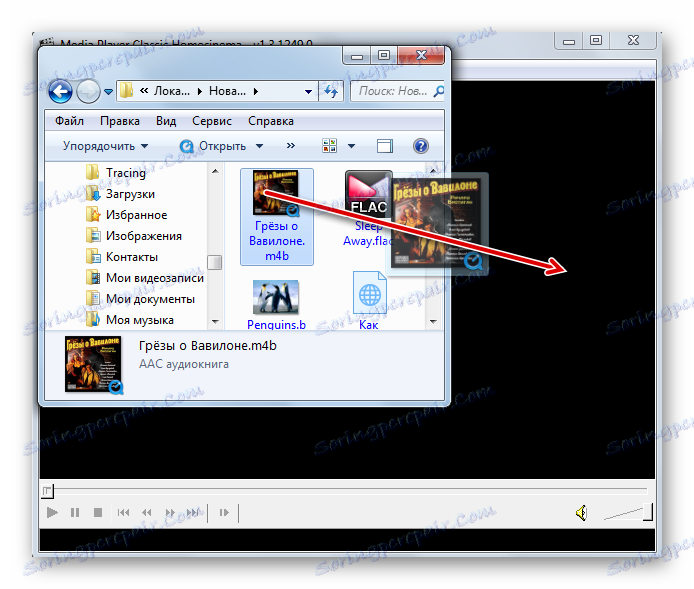Click Play in Media Player Classic
The image size is (694, 589).
point(52,512)
